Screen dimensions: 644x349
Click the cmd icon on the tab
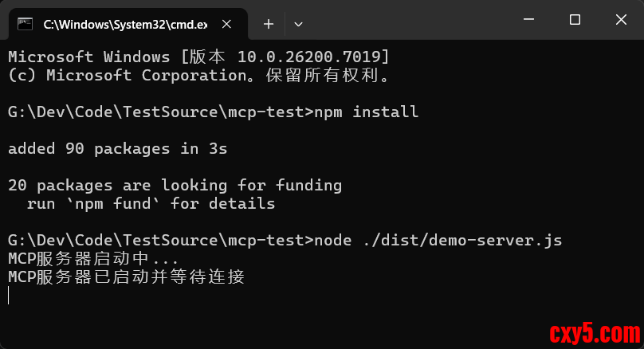click(x=26, y=24)
